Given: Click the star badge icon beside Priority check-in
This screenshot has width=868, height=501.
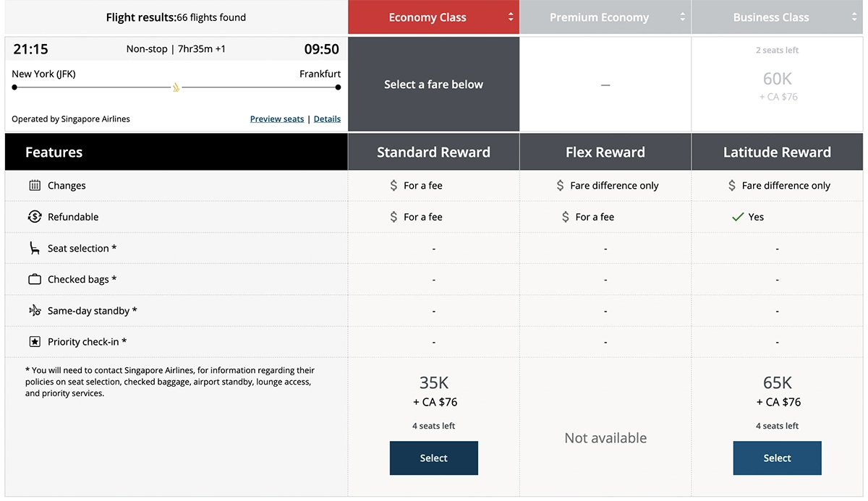Looking at the screenshot, I should click(x=34, y=341).
